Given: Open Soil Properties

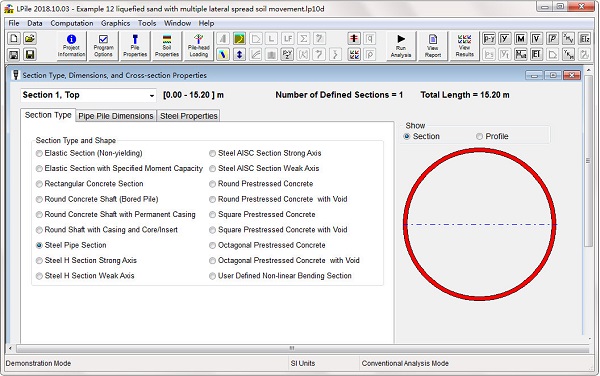Looking at the screenshot, I should click(166, 46).
